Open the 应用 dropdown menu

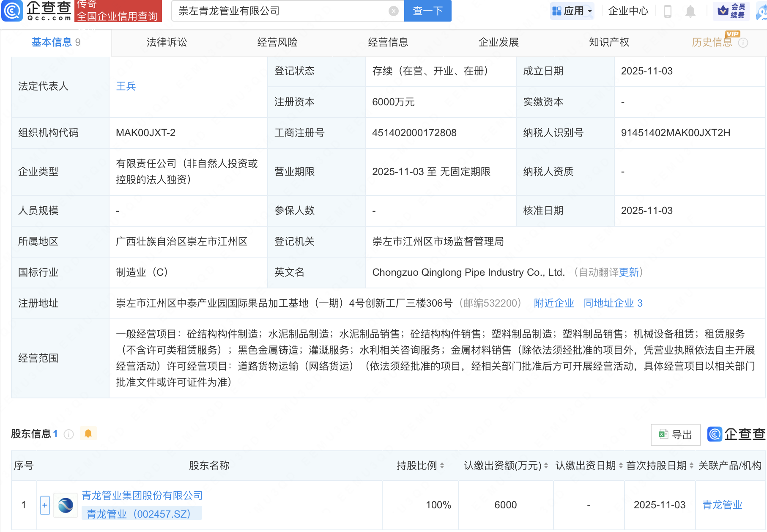tap(573, 11)
